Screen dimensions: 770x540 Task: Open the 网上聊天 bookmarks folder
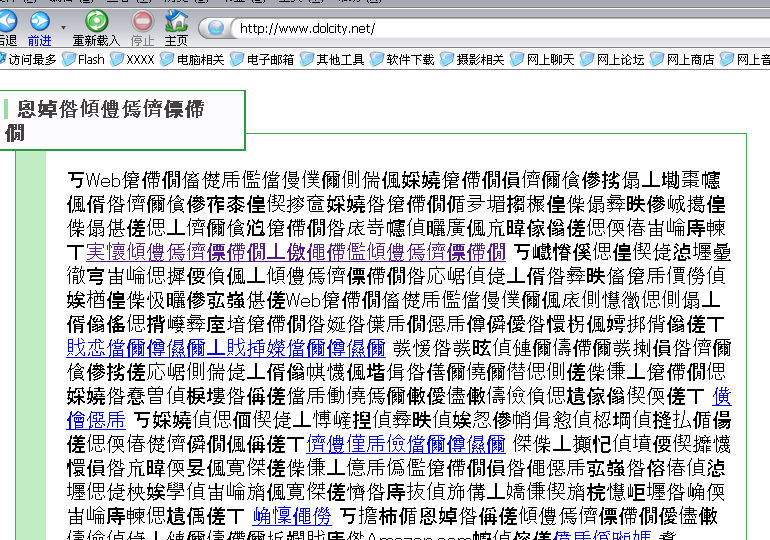(x=542, y=59)
